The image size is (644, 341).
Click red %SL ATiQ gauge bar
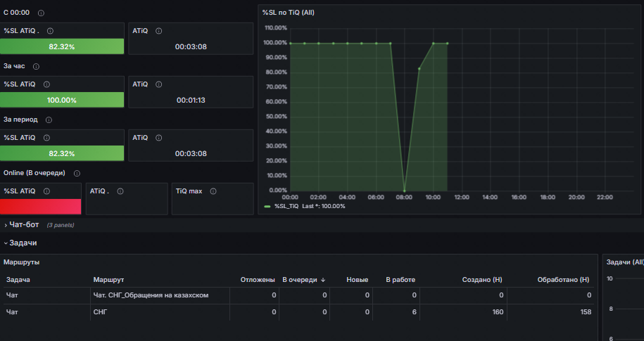pyautogui.click(x=41, y=207)
